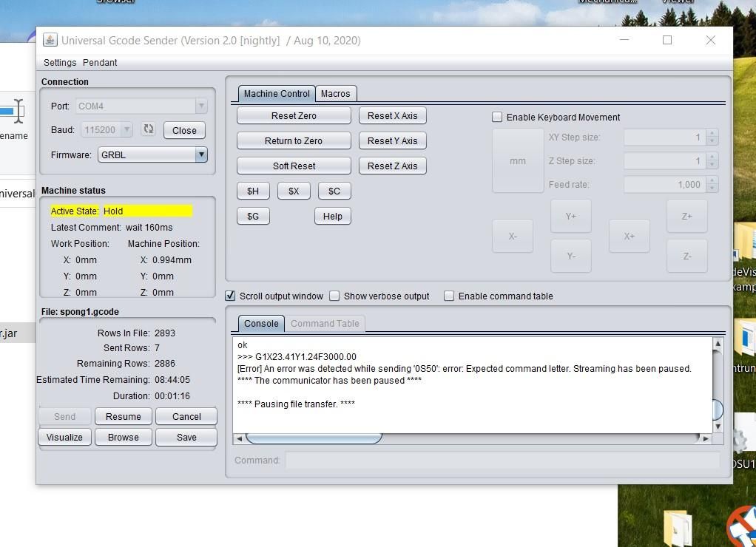Decrease the Z Step size spinner
Screen dimensions: 756x547
pos(712,164)
